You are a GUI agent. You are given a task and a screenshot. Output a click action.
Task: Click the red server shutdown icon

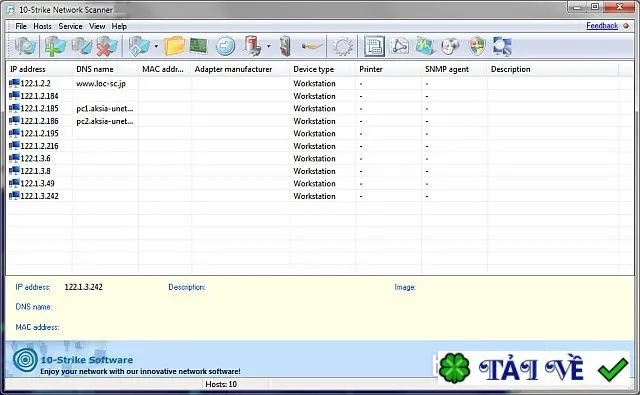point(253,46)
